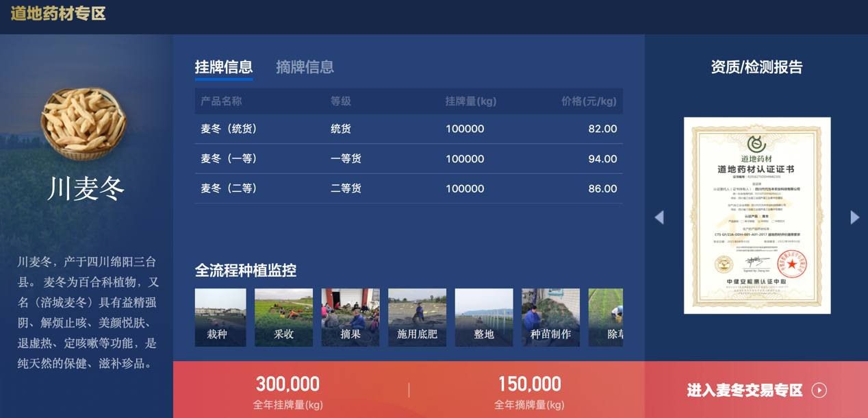Screen dimensions: 868x418
Task: Show the next certificate with the right arrow
Action: [x=854, y=217]
